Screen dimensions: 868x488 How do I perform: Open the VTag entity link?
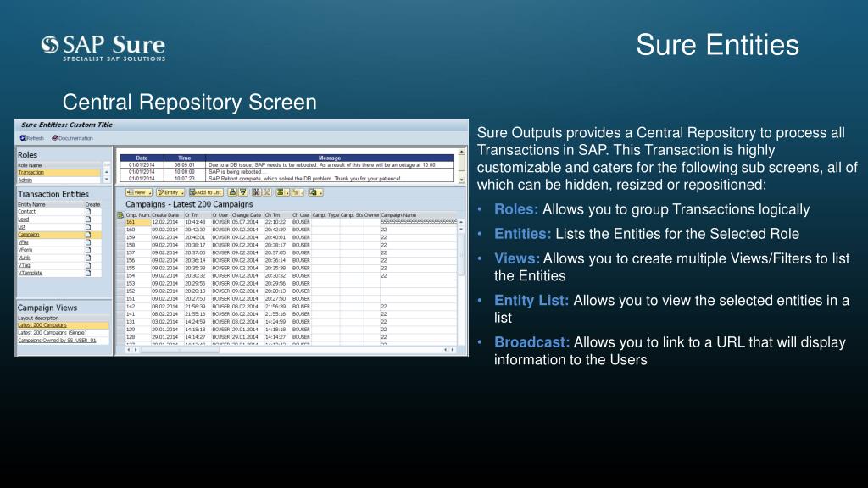(24, 265)
